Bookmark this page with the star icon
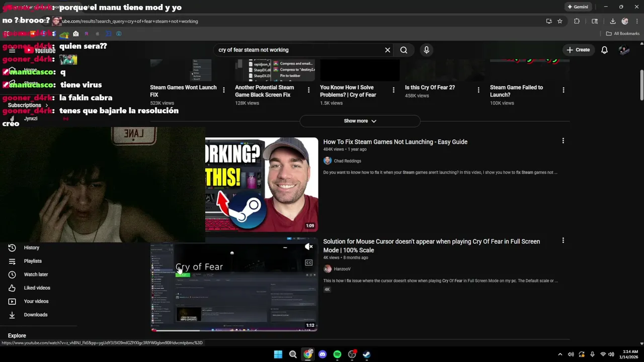 (559, 21)
